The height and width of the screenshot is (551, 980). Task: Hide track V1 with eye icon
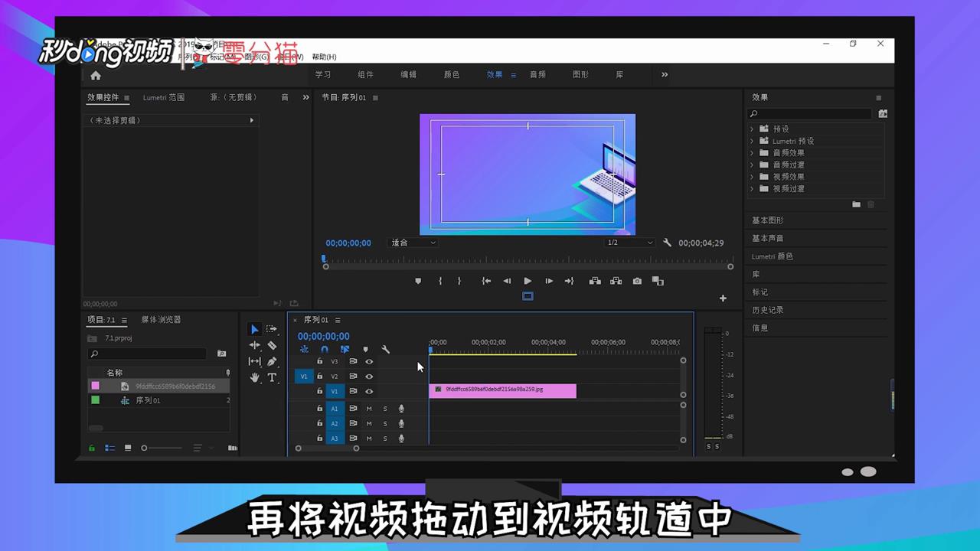pyautogui.click(x=369, y=391)
